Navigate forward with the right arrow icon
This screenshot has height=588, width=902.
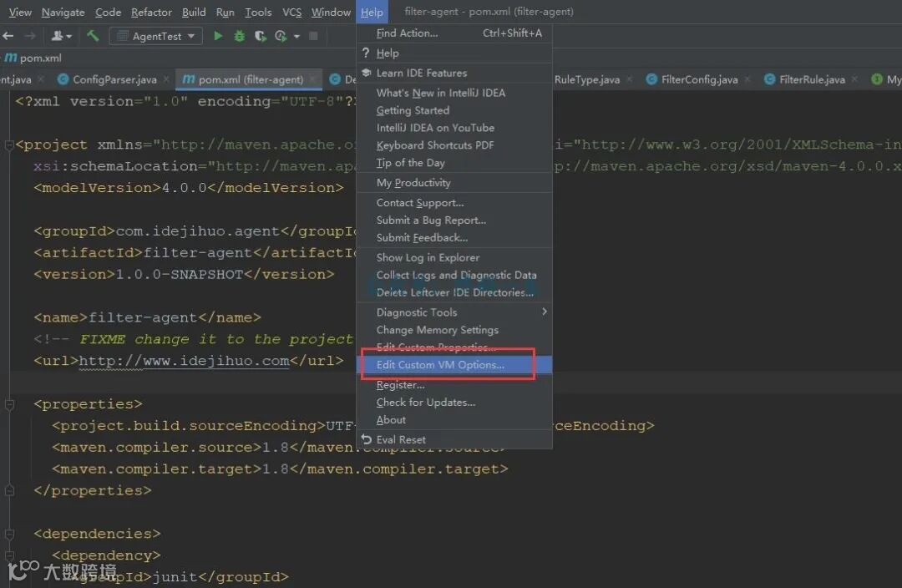pos(30,36)
